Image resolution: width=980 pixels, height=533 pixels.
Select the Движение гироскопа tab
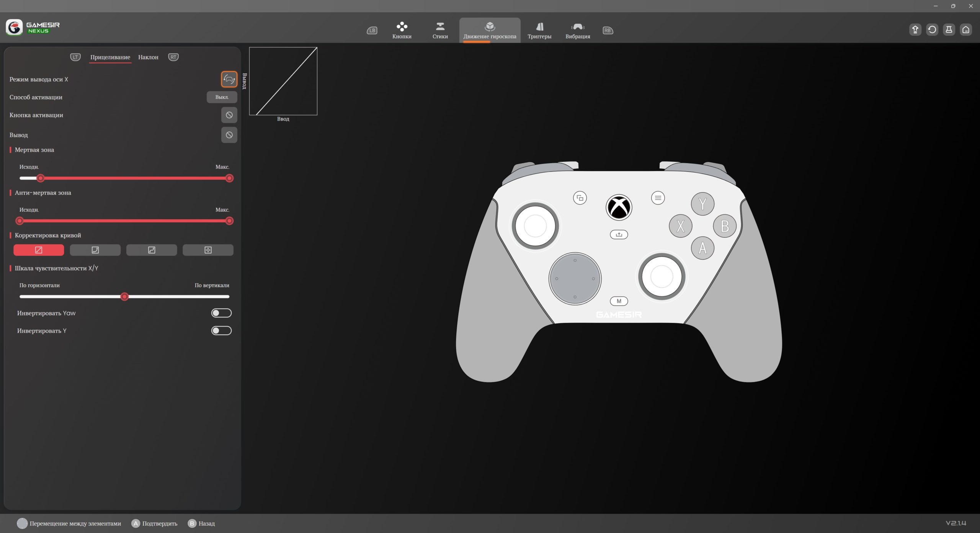pos(490,30)
